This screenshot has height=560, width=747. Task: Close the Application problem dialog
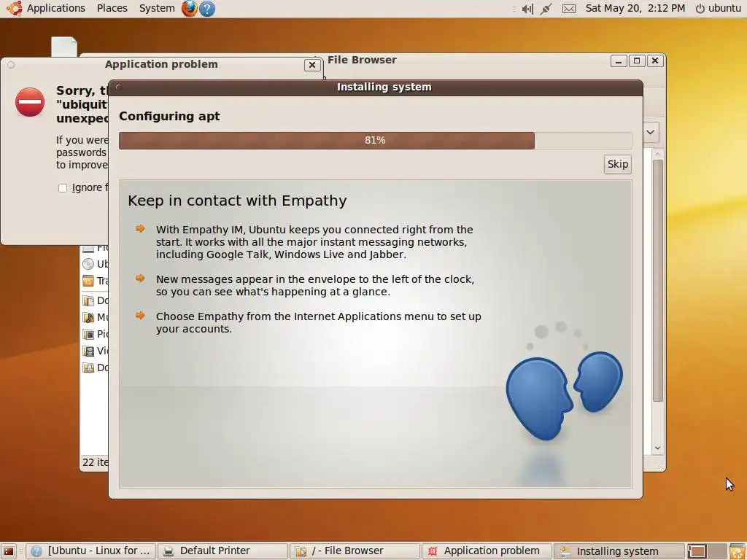[312, 65]
